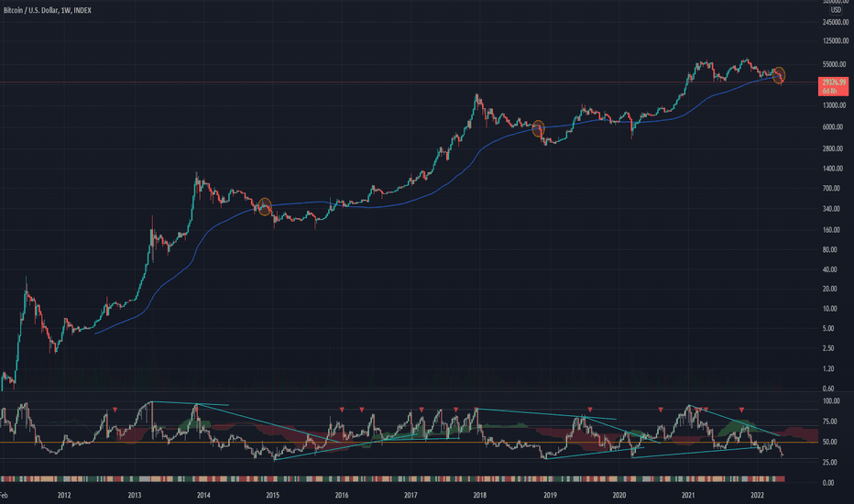The height and width of the screenshot is (504, 854).
Task: Click the 700.00 price axis label
Action: point(832,189)
